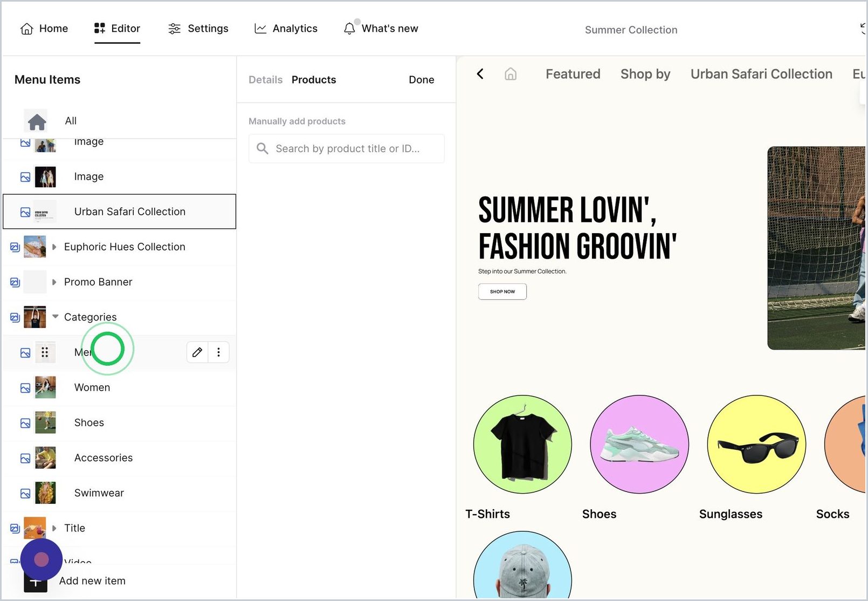Expand the Promo Banner item
Viewport: 868px width, 601px height.
click(x=54, y=282)
